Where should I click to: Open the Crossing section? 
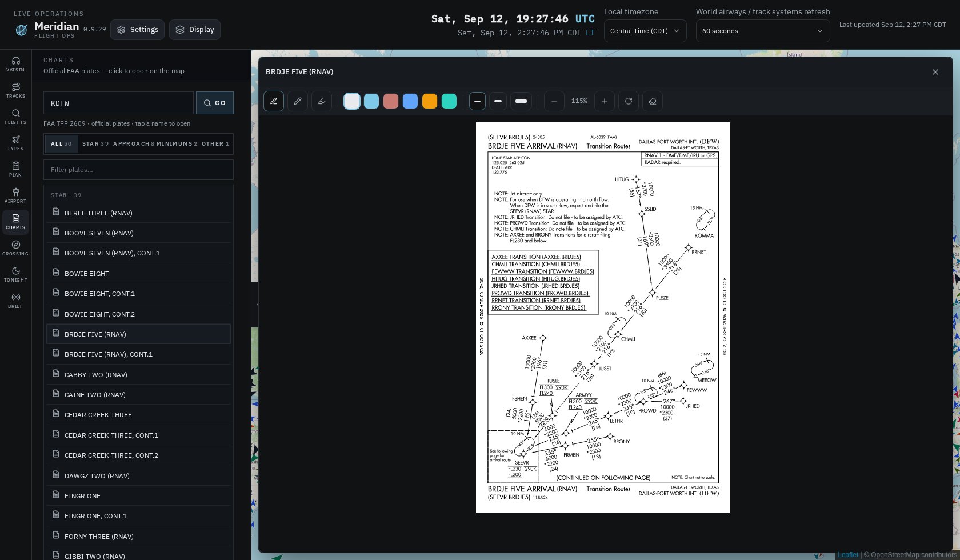pos(15,248)
